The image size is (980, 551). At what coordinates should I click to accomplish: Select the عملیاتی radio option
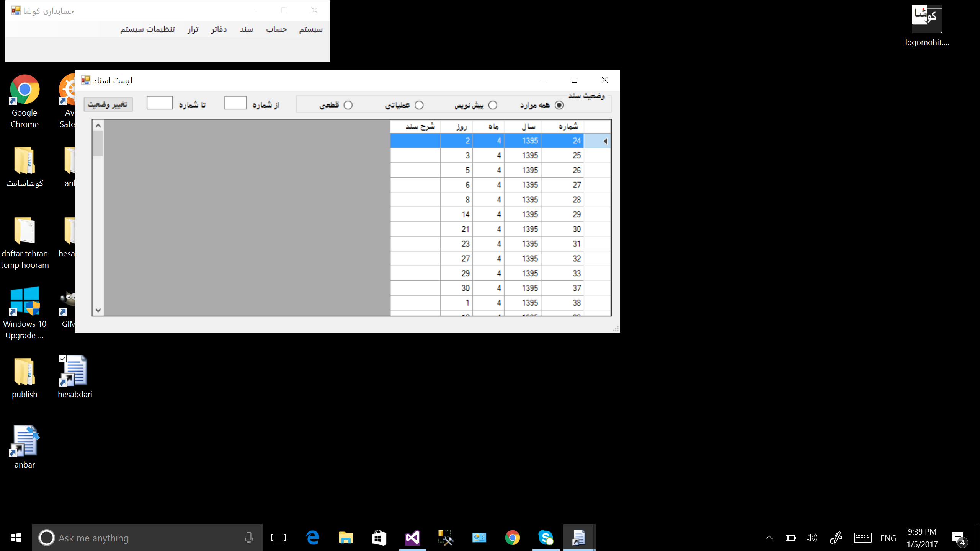tap(419, 105)
